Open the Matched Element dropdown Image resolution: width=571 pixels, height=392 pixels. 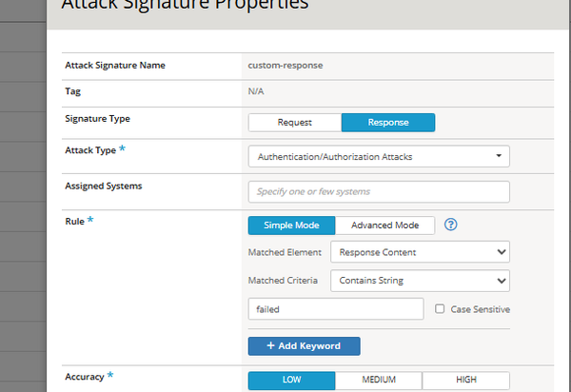[419, 252]
